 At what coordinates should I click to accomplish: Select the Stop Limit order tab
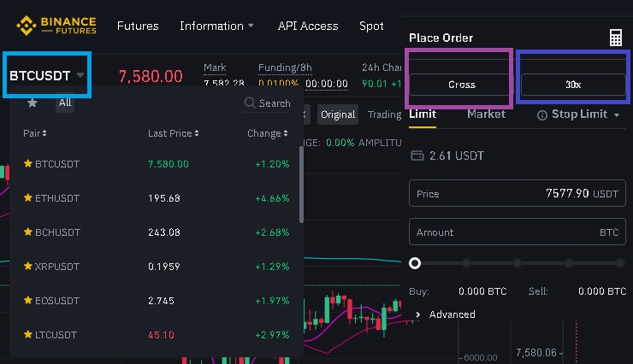click(x=579, y=114)
